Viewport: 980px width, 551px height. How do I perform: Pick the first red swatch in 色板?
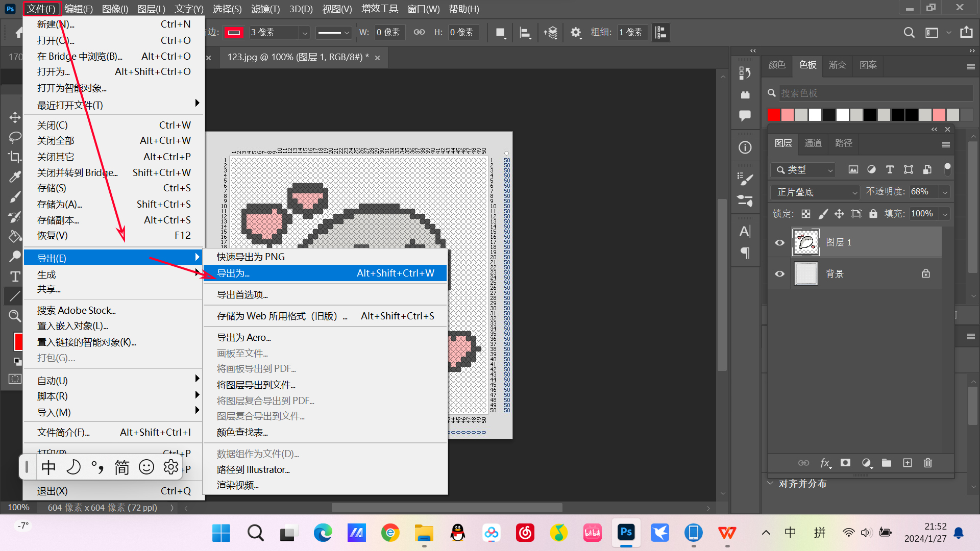[773, 115]
